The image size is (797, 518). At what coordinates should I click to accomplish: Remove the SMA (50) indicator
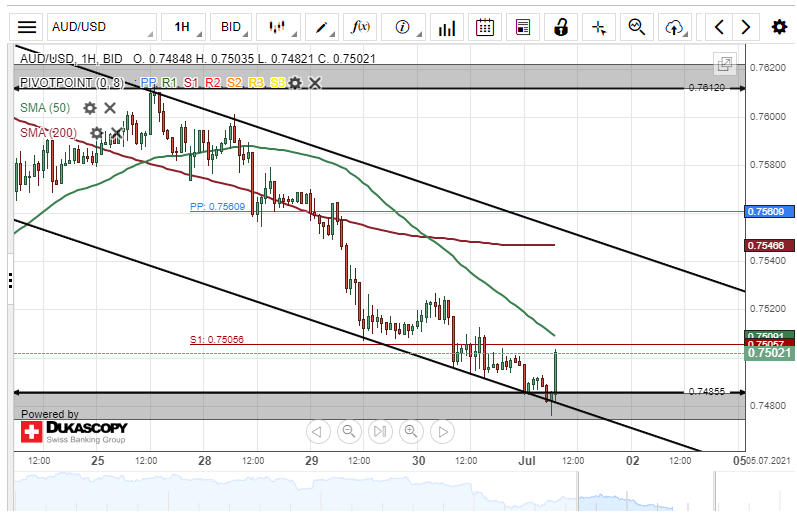(110, 108)
